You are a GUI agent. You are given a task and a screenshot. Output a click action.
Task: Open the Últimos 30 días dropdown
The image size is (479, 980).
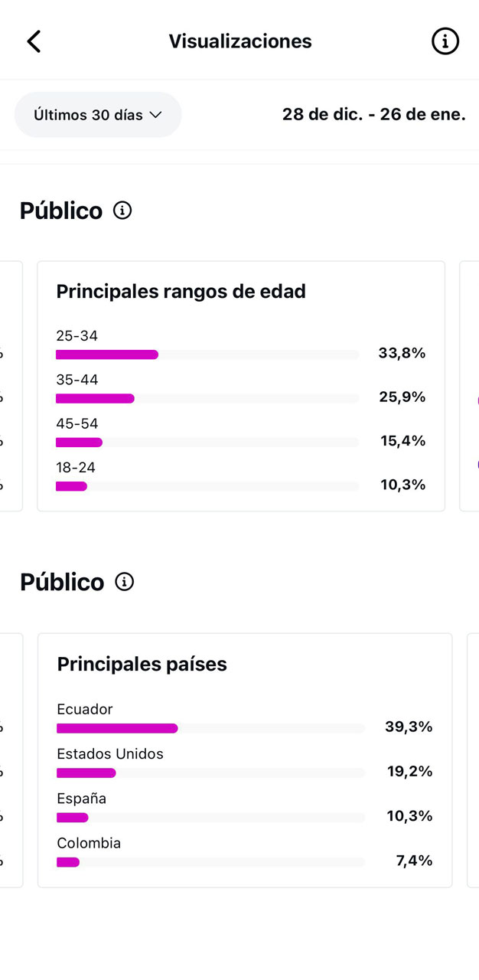98,115
